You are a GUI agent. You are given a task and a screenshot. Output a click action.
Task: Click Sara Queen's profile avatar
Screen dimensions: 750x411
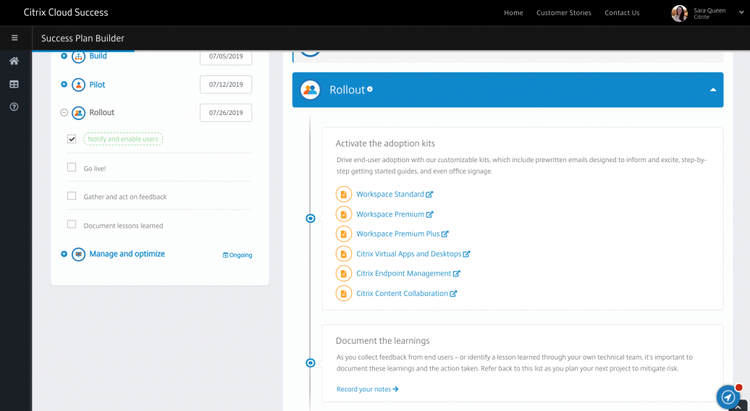[679, 13]
